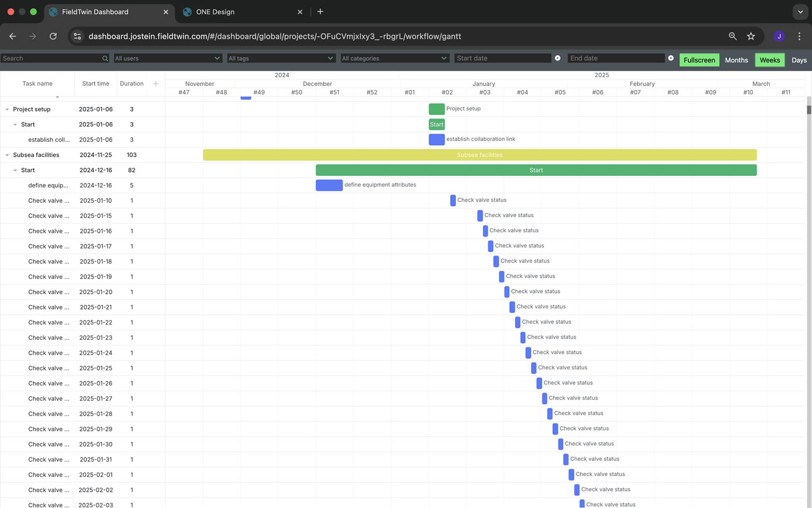The height and width of the screenshot is (508, 812).
Task: Open the All users dropdown
Action: point(168,58)
